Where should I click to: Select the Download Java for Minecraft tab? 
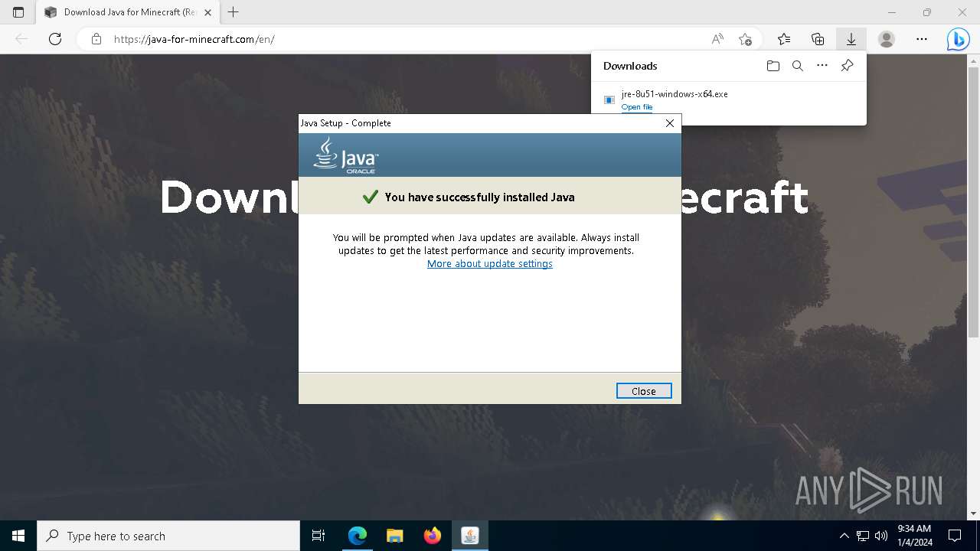tap(129, 12)
